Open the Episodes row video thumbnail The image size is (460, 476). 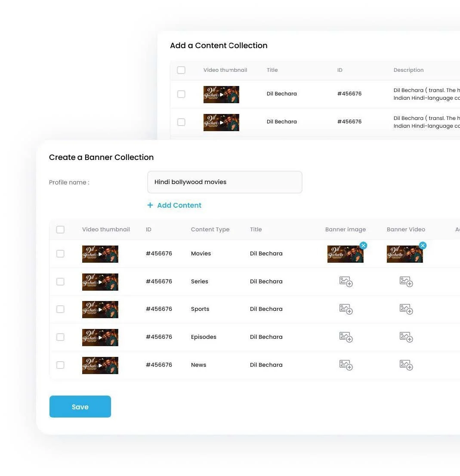[x=100, y=338]
